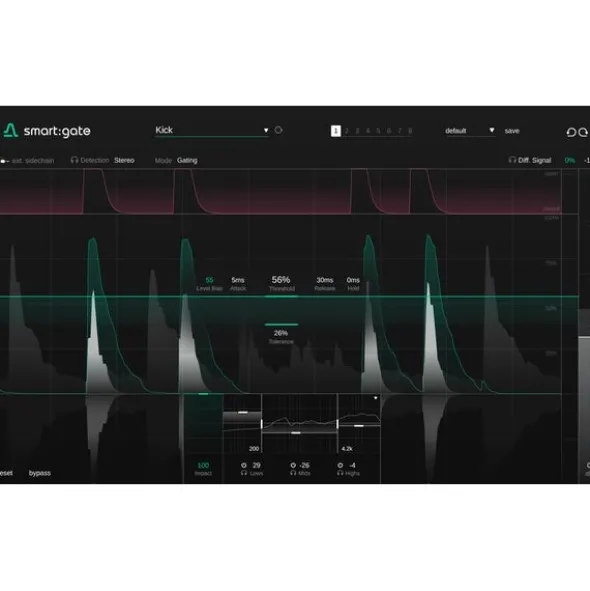This screenshot has height=591, width=590.
Task: Open the default preset dropdown
Action: (x=470, y=131)
